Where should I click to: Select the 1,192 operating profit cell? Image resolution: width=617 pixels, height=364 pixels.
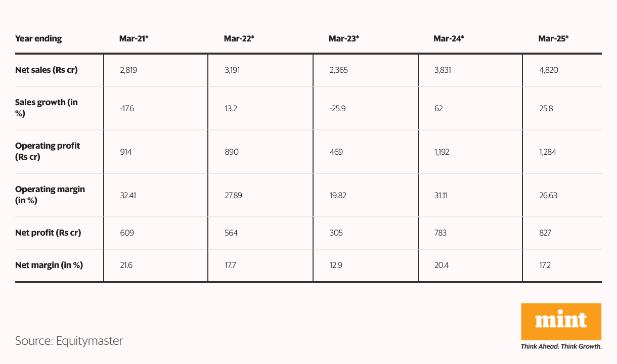pyautogui.click(x=442, y=152)
